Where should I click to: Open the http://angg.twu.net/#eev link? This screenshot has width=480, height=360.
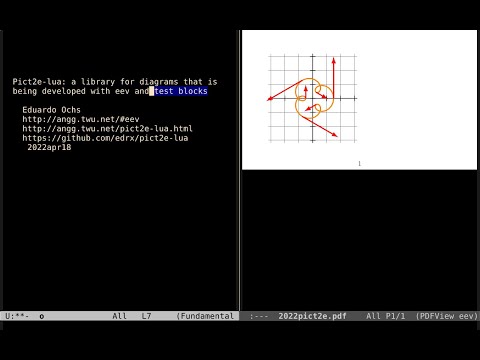81,119
